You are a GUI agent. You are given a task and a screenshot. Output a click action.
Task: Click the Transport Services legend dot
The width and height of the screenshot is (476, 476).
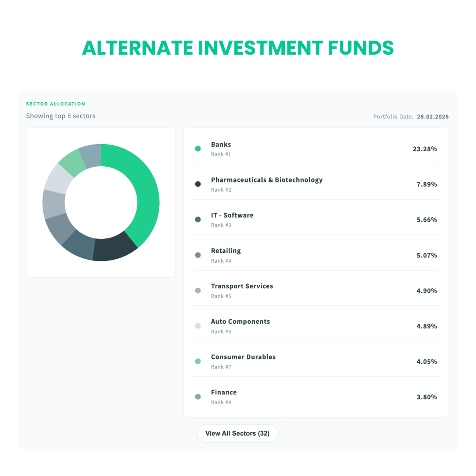point(198,290)
